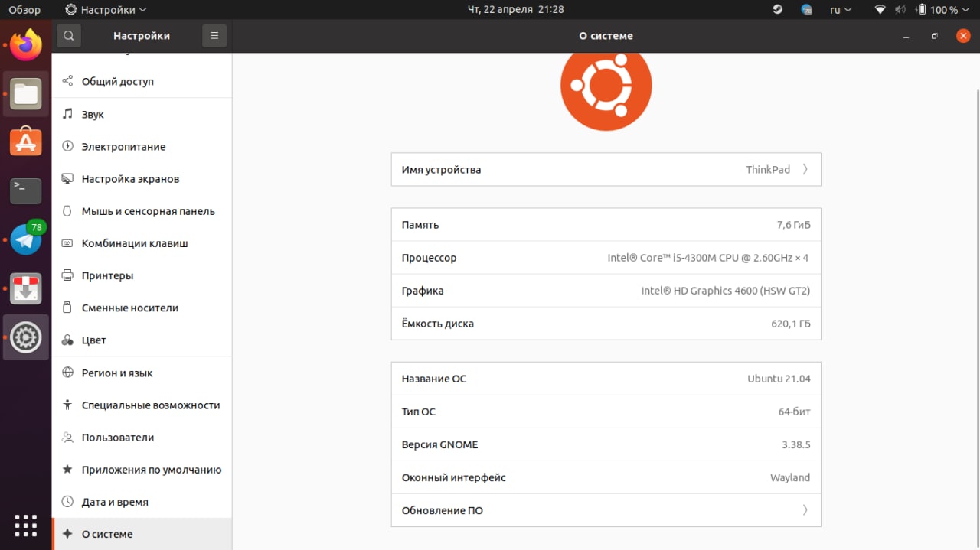Image resolution: width=980 pixels, height=550 pixels.
Task: Select Звук settings section
Action: (142, 114)
